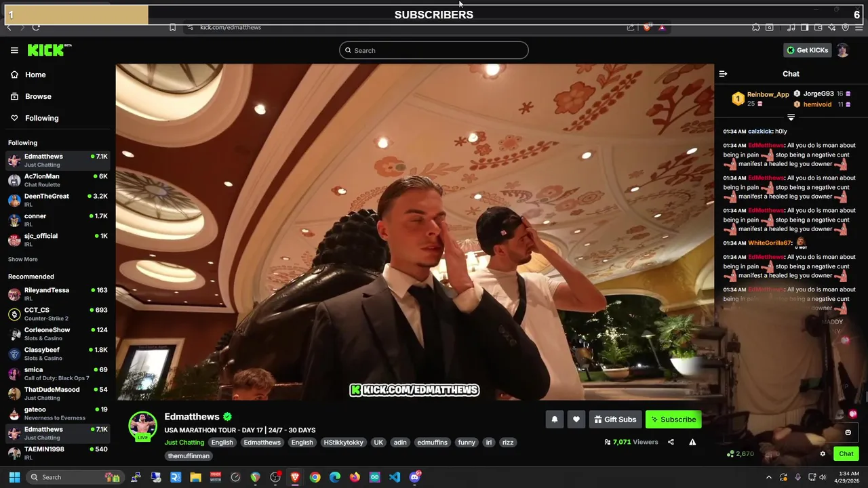
Task: Open Classybeef recommended channel
Action: pos(58,353)
